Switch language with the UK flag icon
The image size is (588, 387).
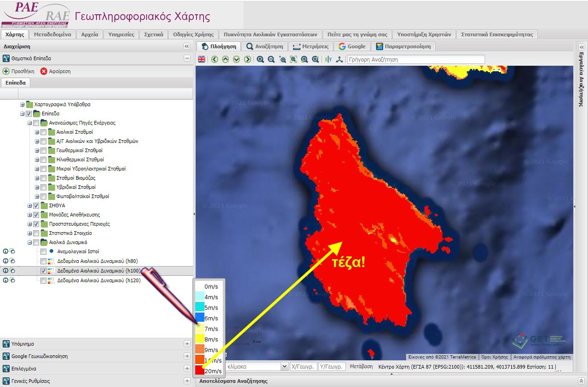202,59
